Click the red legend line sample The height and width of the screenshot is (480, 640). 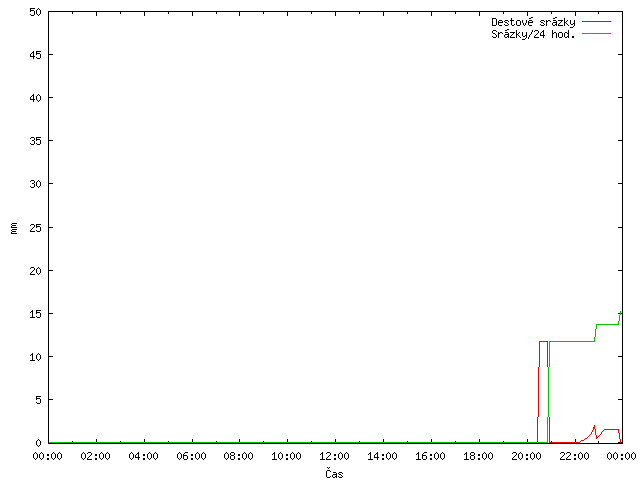(x=596, y=21)
